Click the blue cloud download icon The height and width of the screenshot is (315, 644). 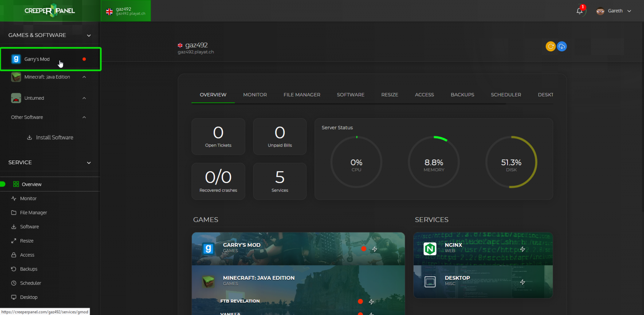(562, 46)
